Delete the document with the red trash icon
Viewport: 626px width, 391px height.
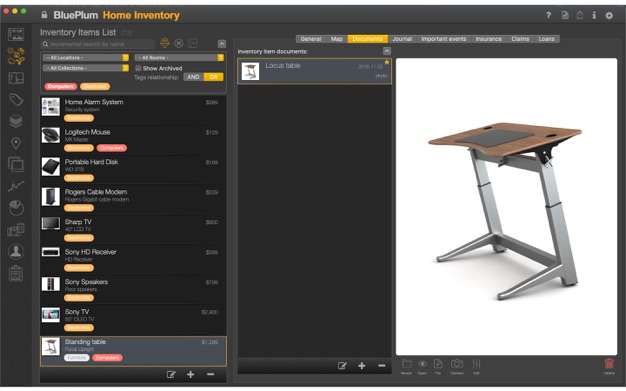(x=609, y=366)
